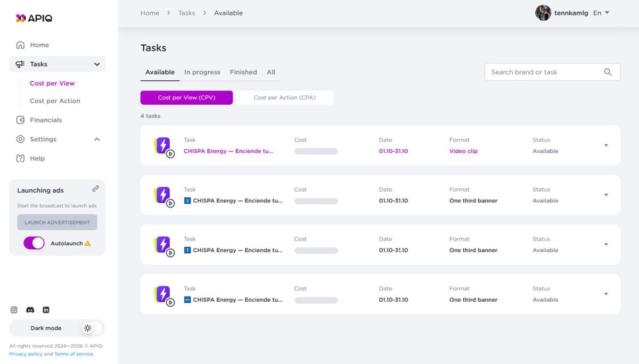Click the Settings gear icon in the sidebar
The height and width of the screenshot is (364, 639).
pyautogui.click(x=20, y=139)
